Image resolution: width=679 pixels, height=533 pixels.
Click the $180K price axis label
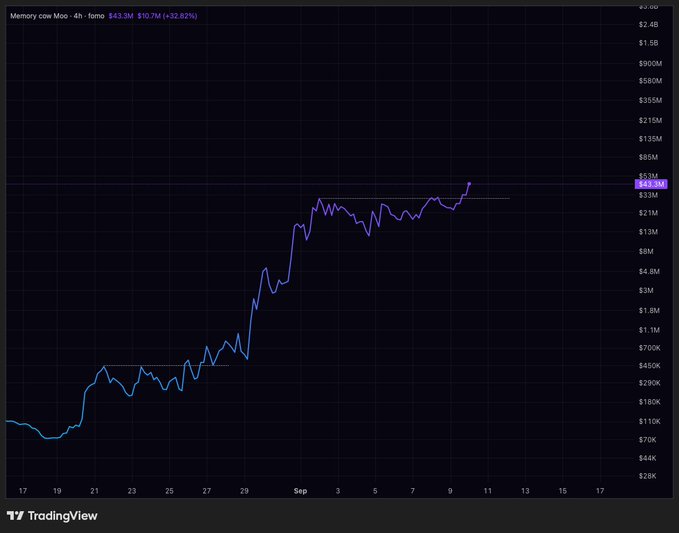click(x=650, y=402)
